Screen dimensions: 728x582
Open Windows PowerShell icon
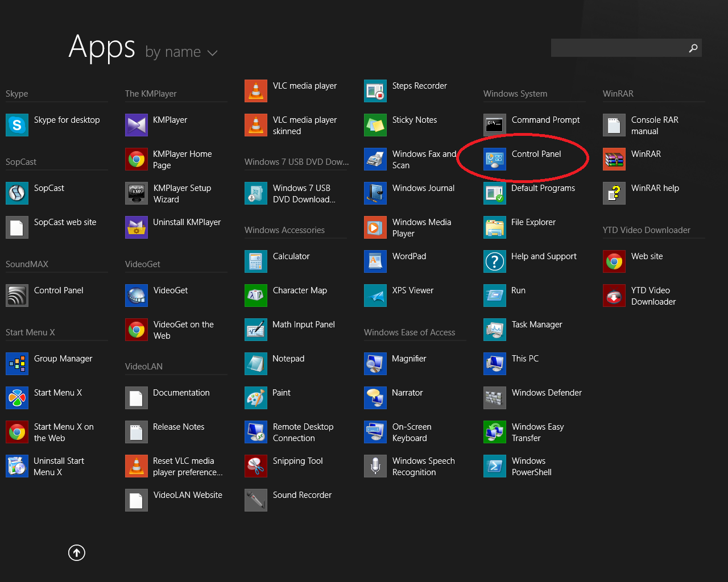coord(494,466)
